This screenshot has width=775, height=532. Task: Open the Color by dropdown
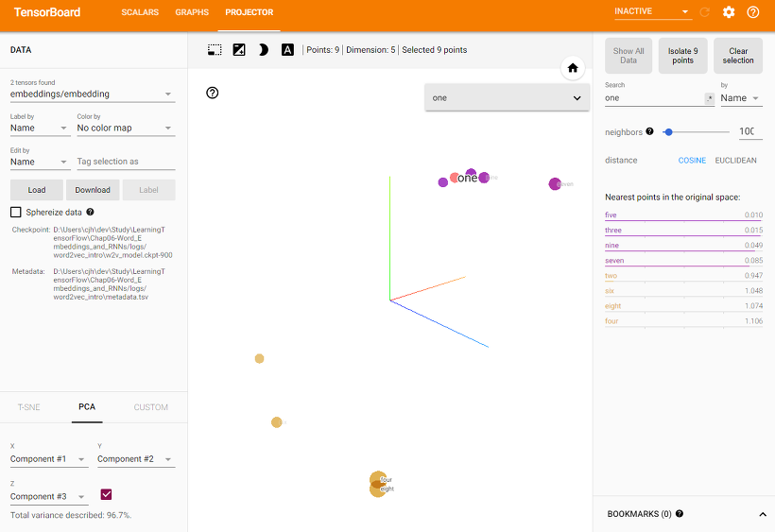[x=126, y=128]
